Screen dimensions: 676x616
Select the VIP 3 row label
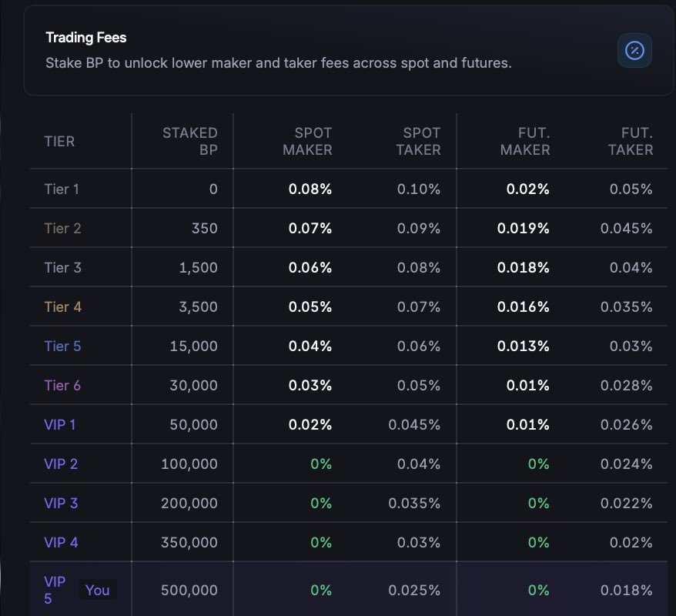pos(61,503)
